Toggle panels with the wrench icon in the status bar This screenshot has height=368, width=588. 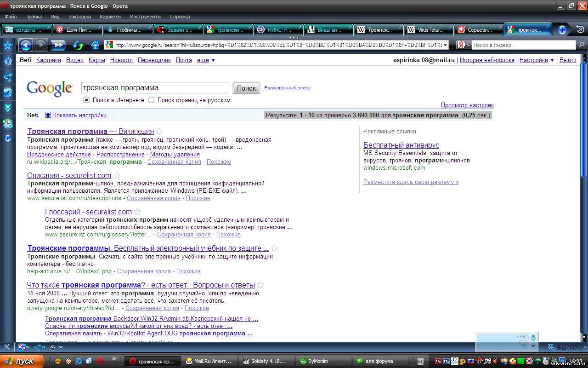click(x=6, y=347)
